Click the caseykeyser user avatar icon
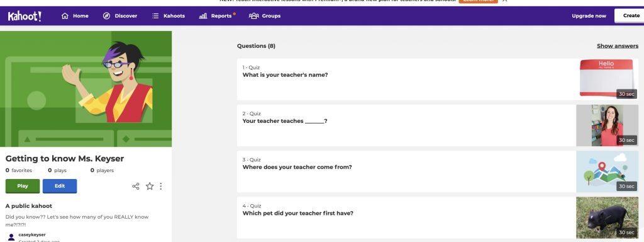The image size is (644, 242). coord(11,237)
